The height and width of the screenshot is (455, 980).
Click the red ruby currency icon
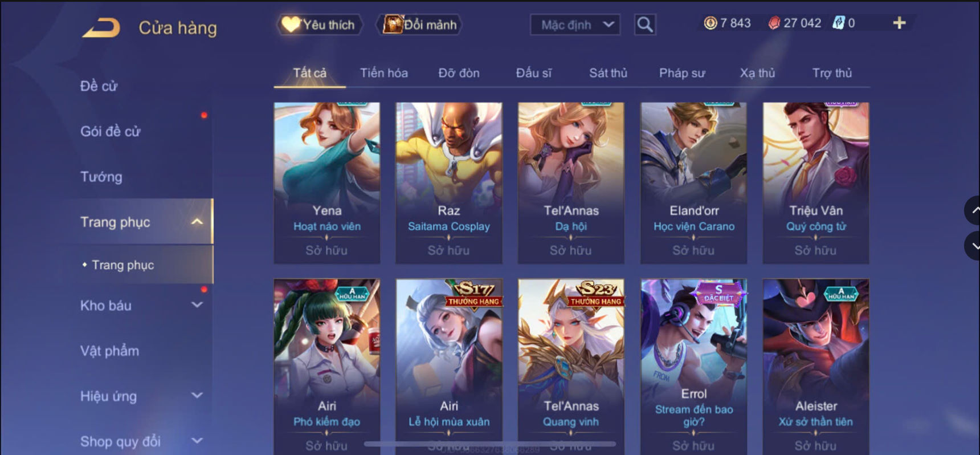point(773,23)
